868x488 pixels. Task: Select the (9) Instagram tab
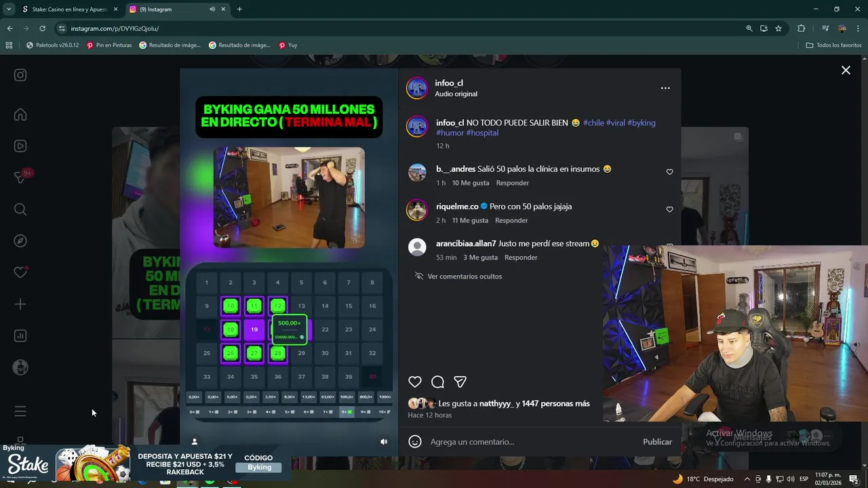(x=176, y=9)
